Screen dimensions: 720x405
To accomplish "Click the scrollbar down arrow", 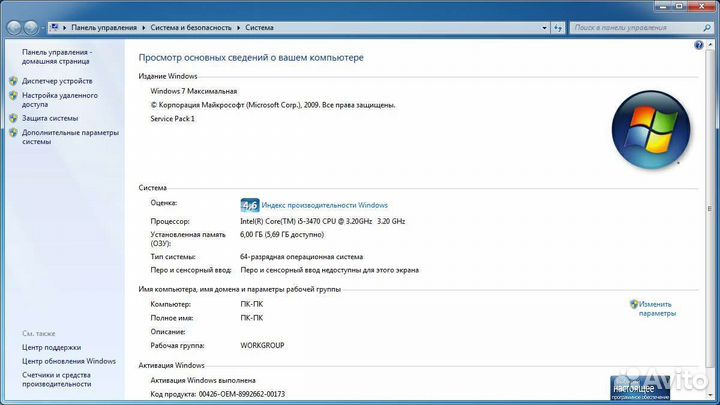I will pyautogui.click(x=710, y=394).
